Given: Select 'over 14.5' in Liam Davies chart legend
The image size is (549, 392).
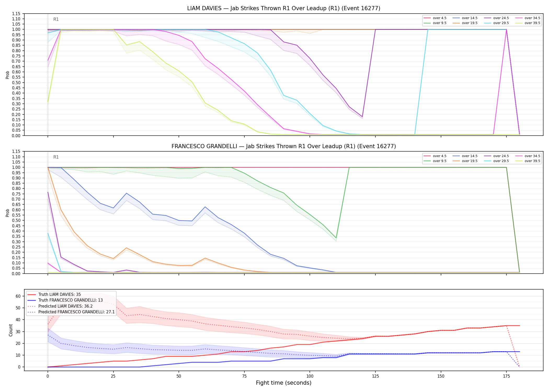Looking at the screenshot, I should click(465, 18).
